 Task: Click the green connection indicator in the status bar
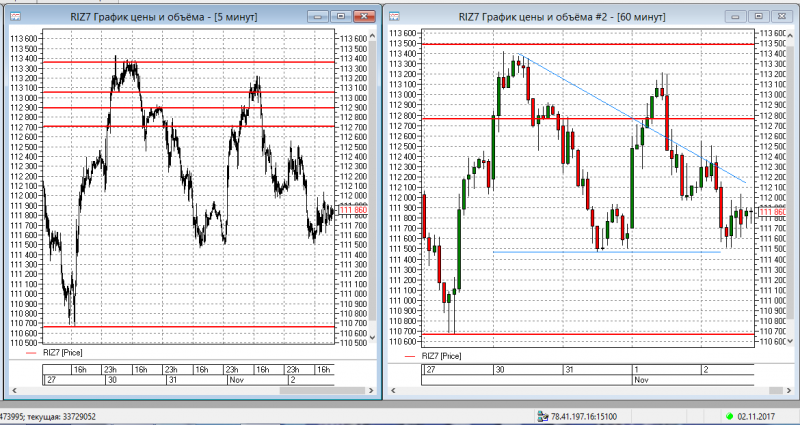tap(729, 417)
